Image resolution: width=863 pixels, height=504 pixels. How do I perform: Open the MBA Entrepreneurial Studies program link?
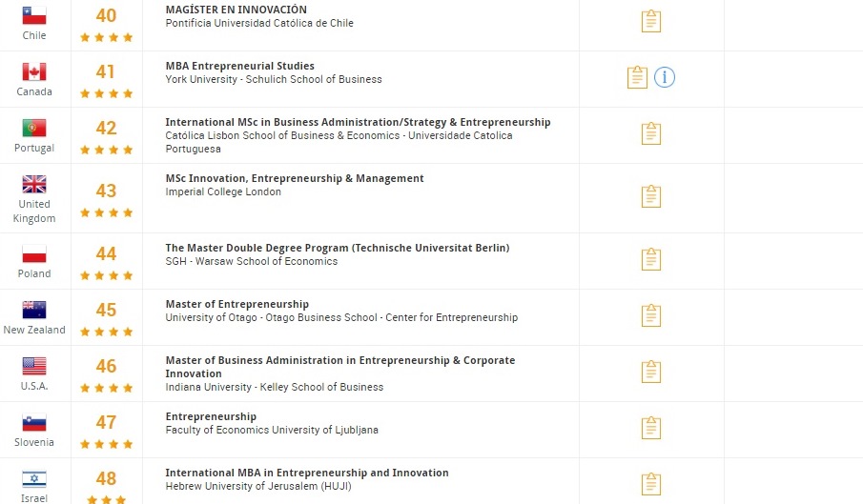(240, 66)
